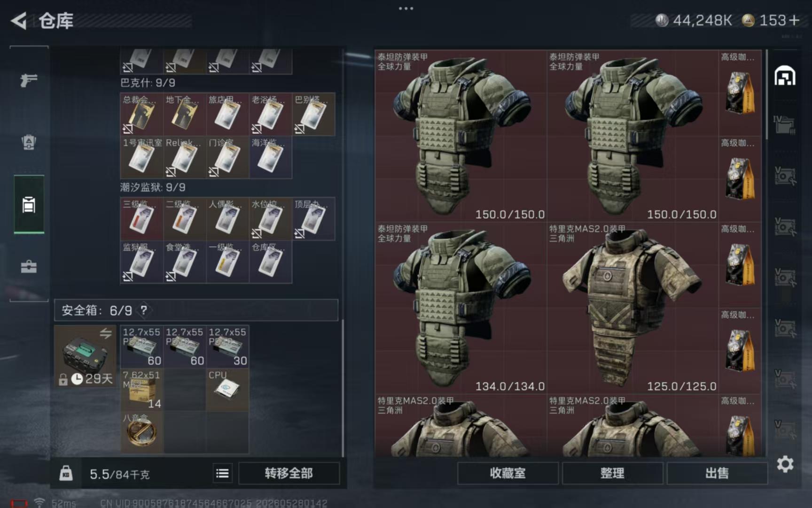
Task: Tap the red battery indicator in the status bar
Action: (19, 503)
